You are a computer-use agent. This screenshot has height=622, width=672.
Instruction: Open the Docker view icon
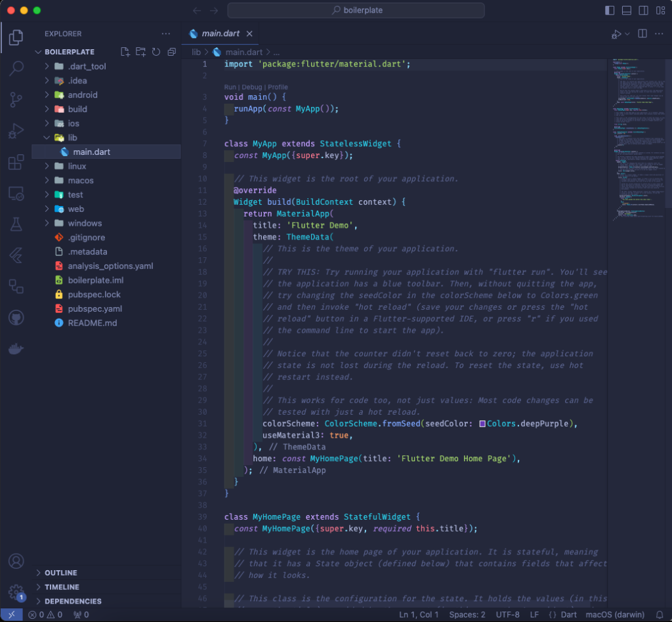coord(16,348)
